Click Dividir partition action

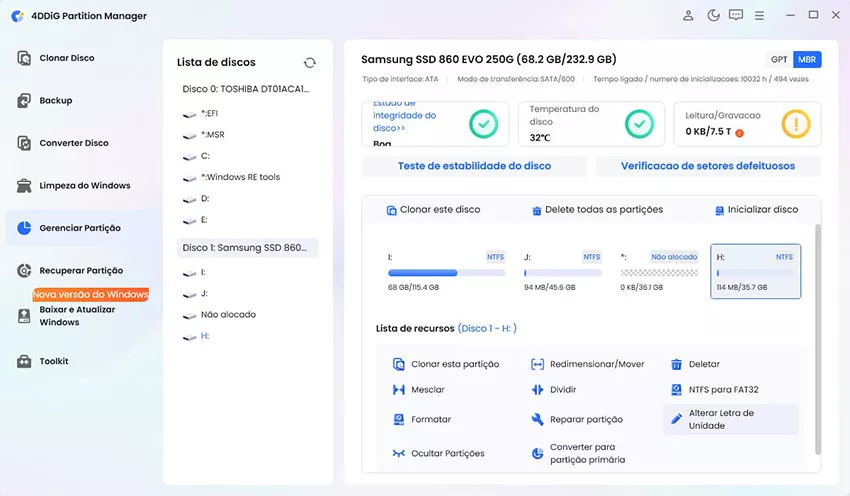[x=553, y=390]
